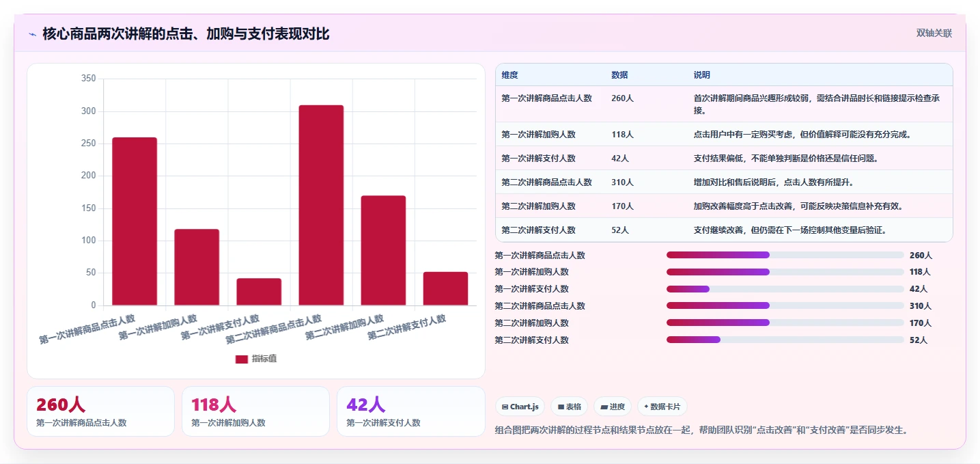Click the 数据卡片 chip

click(x=662, y=407)
